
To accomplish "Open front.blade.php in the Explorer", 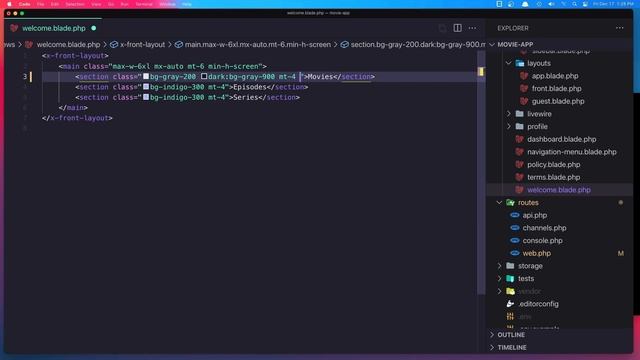I will (556, 89).
